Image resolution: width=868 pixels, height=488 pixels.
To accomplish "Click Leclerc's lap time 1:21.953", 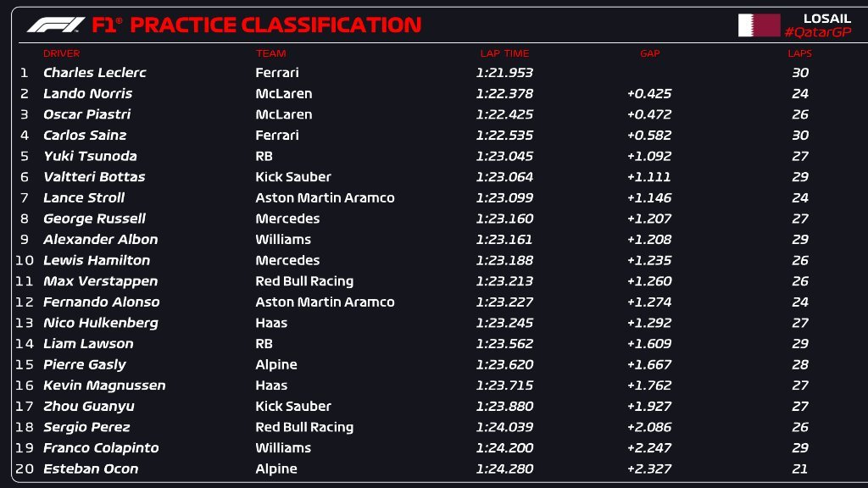I will tap(504, 73).
